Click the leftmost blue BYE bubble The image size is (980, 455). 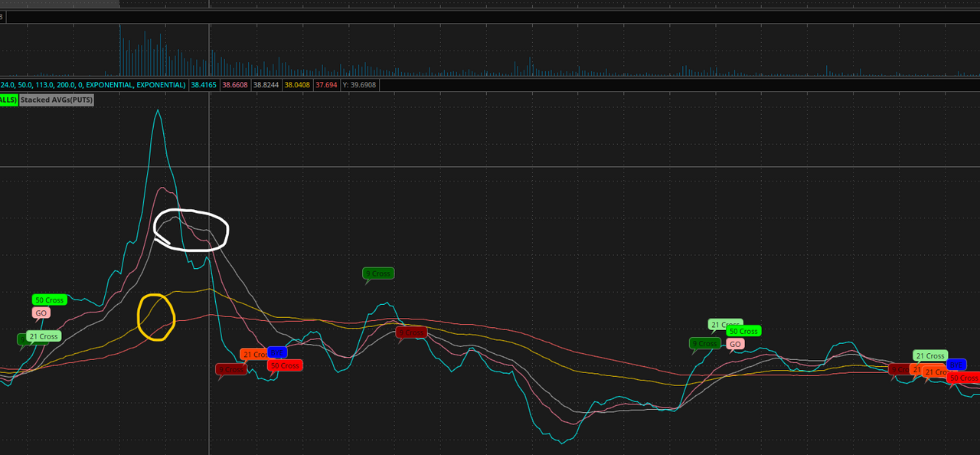point(277,352)
